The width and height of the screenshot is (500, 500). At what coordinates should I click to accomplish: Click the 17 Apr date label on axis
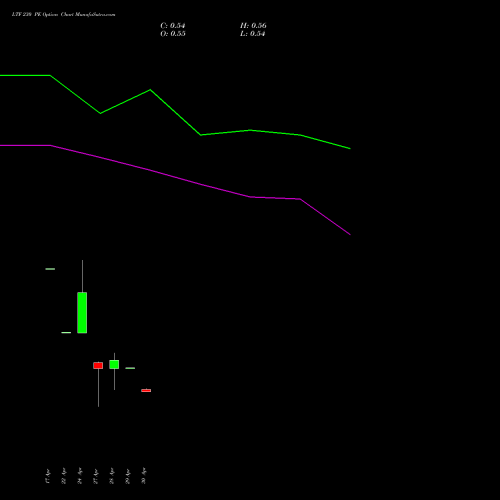tap(48, 476)
